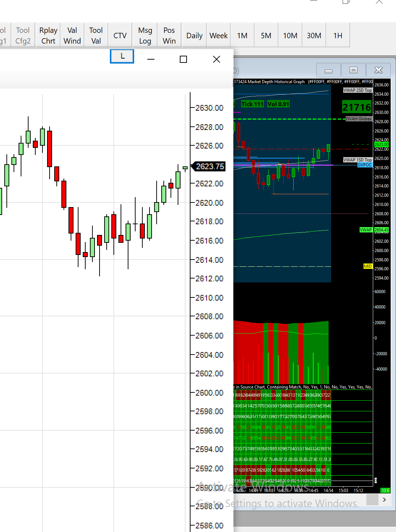Set the 1H bar period
Viewport: 396px width, 532px height.
338,35
